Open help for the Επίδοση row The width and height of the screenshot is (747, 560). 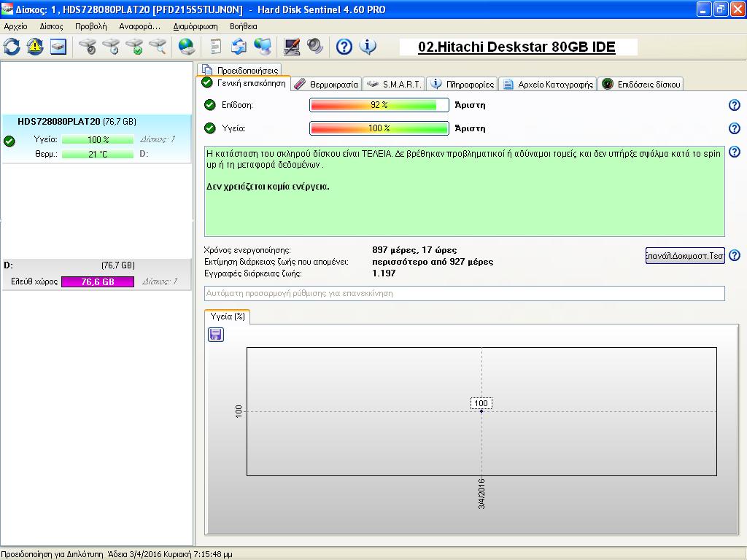point(735,105)
